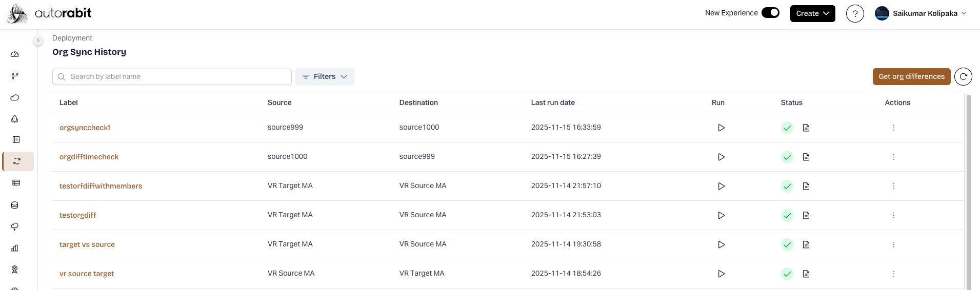Open the sync icon in the left sidebar

[17, 161]
